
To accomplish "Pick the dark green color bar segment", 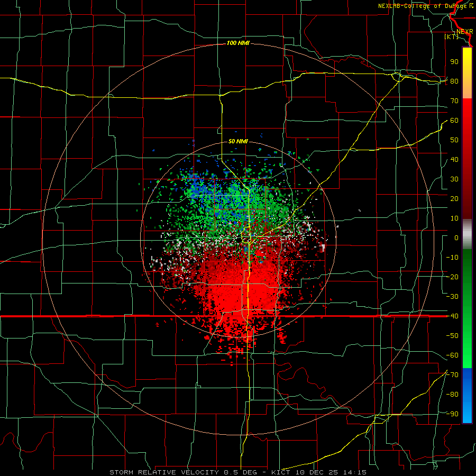I will (467, 267).
